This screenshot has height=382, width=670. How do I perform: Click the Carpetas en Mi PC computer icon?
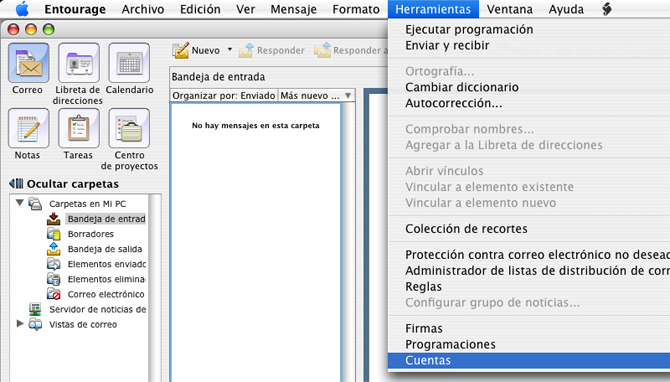35,204
